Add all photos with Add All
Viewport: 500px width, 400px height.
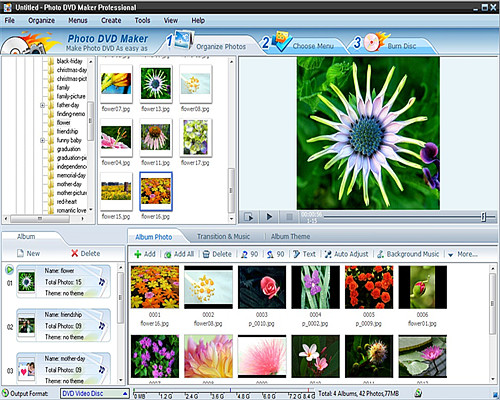pos(179,254)
